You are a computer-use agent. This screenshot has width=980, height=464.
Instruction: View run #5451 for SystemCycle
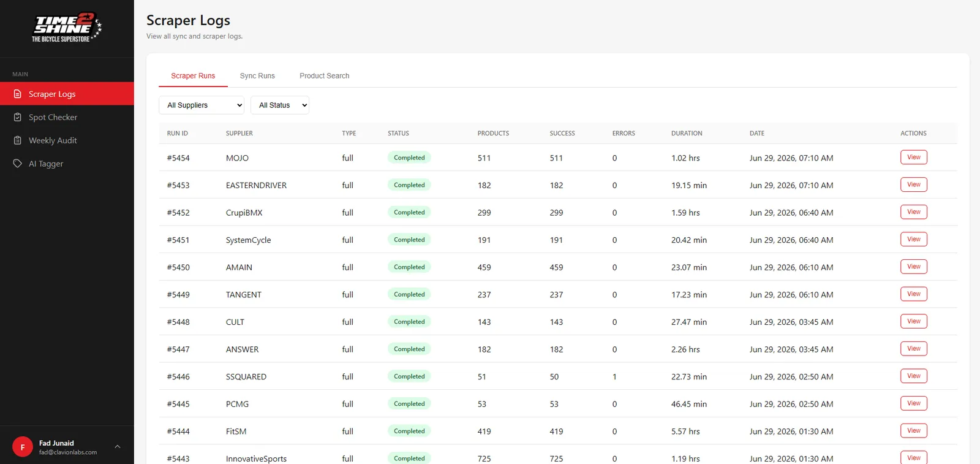(x=914, y=239)
